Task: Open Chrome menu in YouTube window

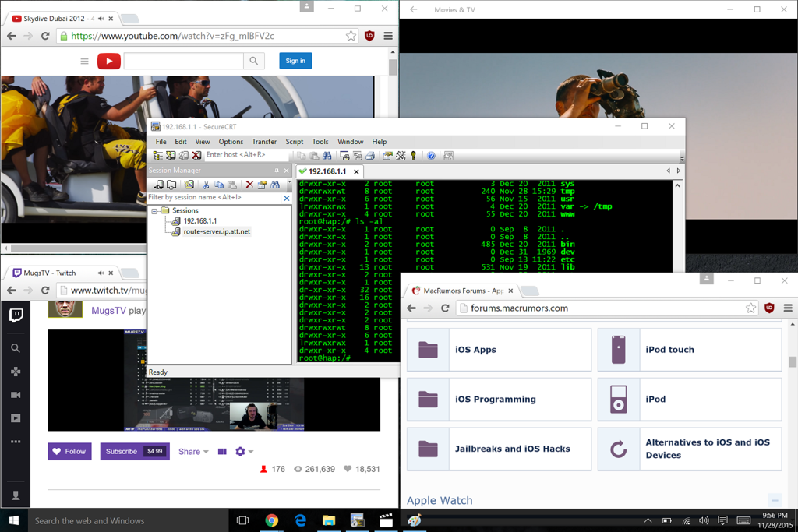Action: [388, 36]
